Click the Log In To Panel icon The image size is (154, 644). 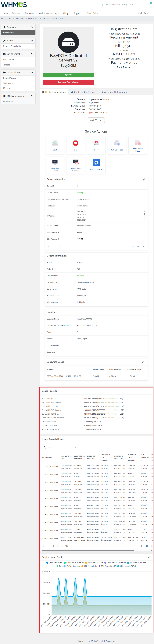point(96,163)
